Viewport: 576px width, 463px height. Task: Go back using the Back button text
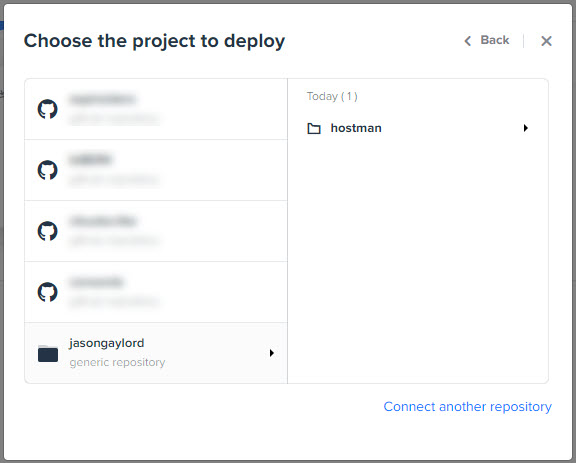tap(494, 40)
